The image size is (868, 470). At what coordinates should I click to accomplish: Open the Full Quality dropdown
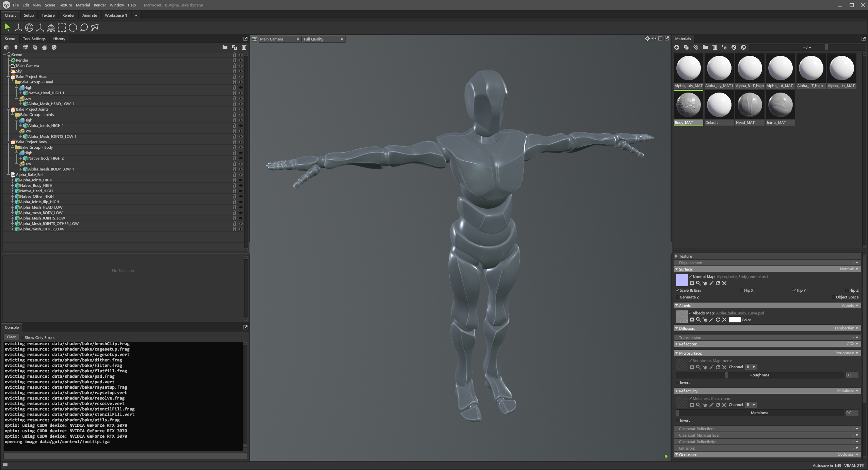coord(323,39)
